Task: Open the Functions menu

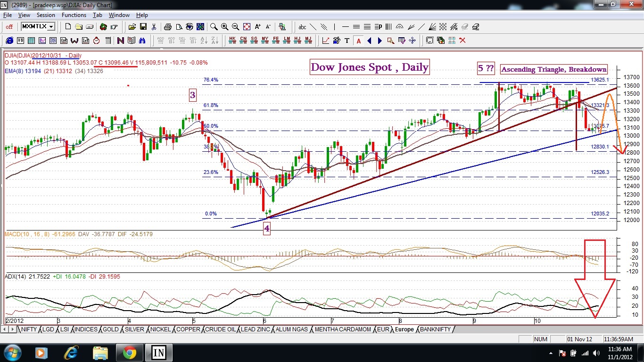Action: 74,15
